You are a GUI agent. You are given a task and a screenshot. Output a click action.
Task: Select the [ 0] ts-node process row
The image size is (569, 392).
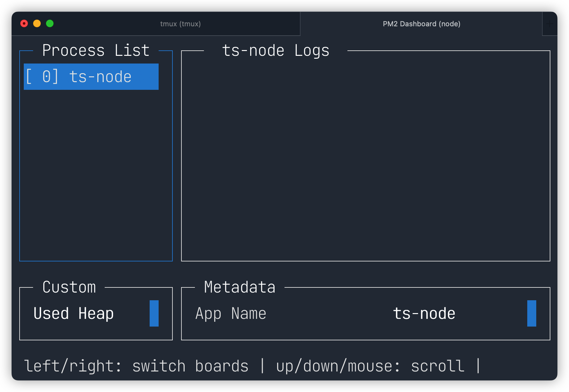click(91, 77)
